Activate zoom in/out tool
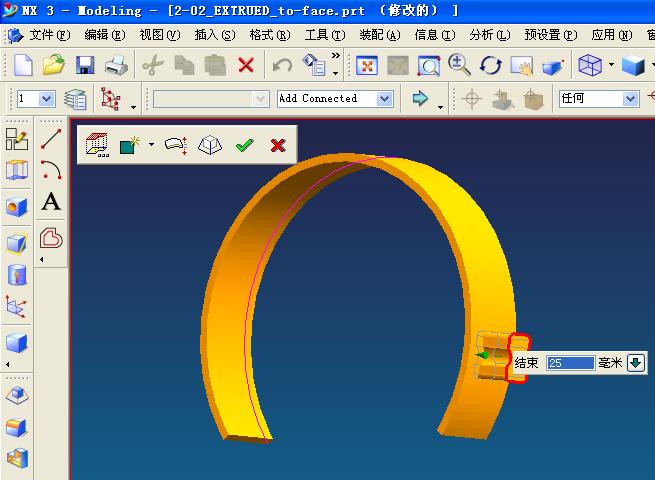The width and height of the screenshot is (655, 480). coord(460,65)
